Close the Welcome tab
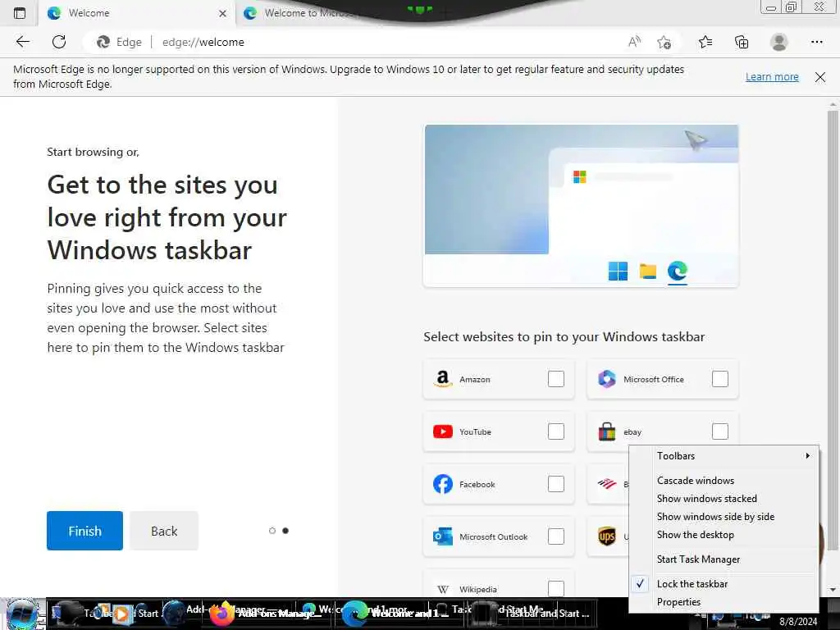The width and height of the screenshot is (840, 630). tap(222, 13)
